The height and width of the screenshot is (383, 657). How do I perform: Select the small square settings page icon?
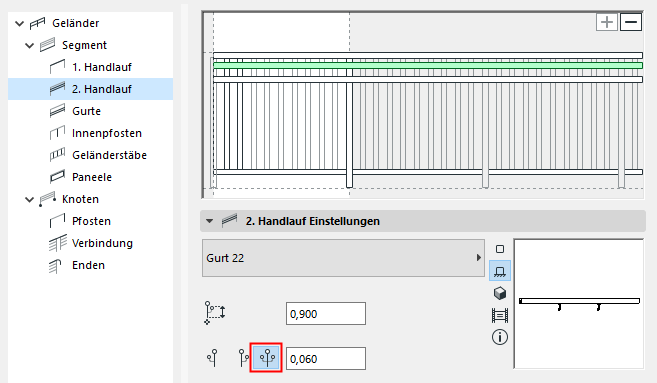500,249
